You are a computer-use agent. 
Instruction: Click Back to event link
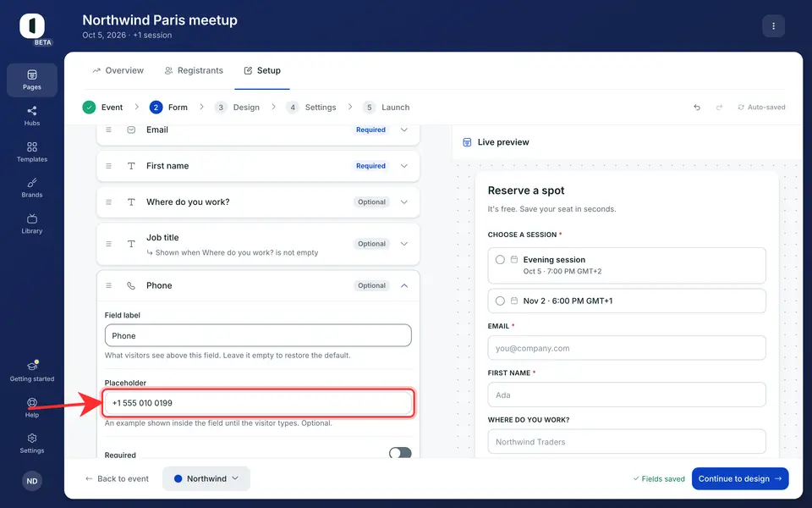(117, 478)
